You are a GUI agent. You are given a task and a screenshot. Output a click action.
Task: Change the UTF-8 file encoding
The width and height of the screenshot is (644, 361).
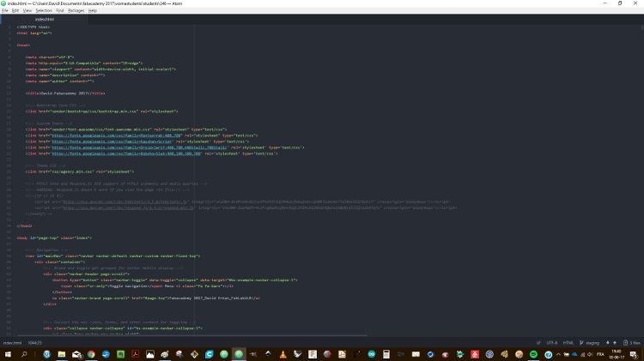click(x=552, y=343)
